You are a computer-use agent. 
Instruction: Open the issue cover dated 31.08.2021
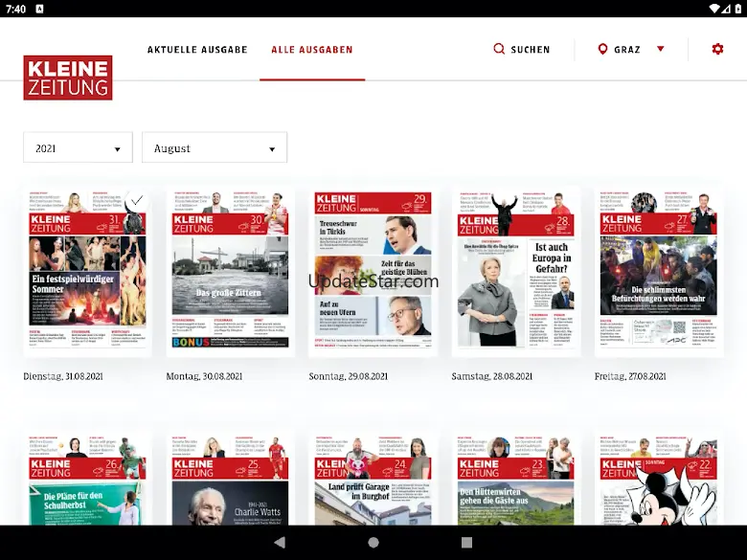[88, 272]
